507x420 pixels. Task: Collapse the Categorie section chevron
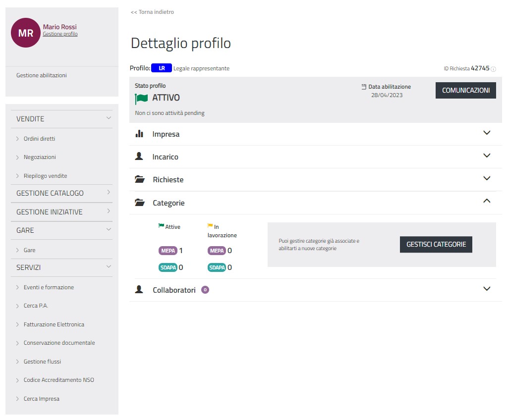click(x=486, y=201)
